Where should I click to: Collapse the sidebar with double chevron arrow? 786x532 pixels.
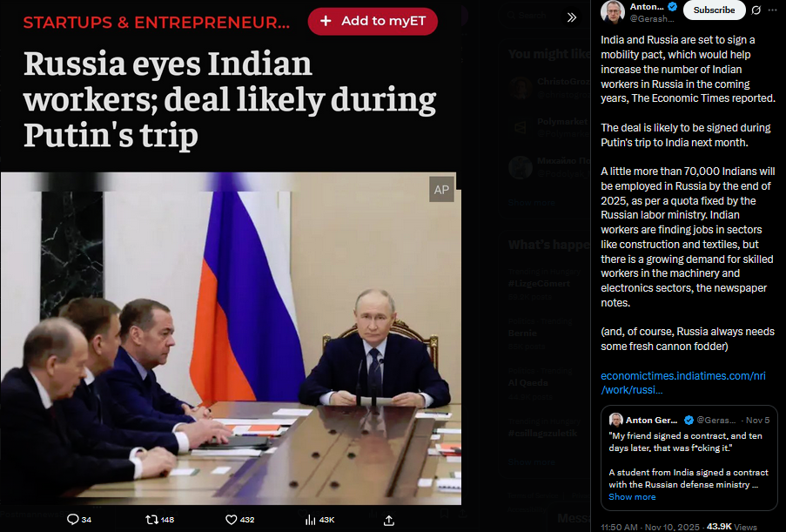pos(572,17)
